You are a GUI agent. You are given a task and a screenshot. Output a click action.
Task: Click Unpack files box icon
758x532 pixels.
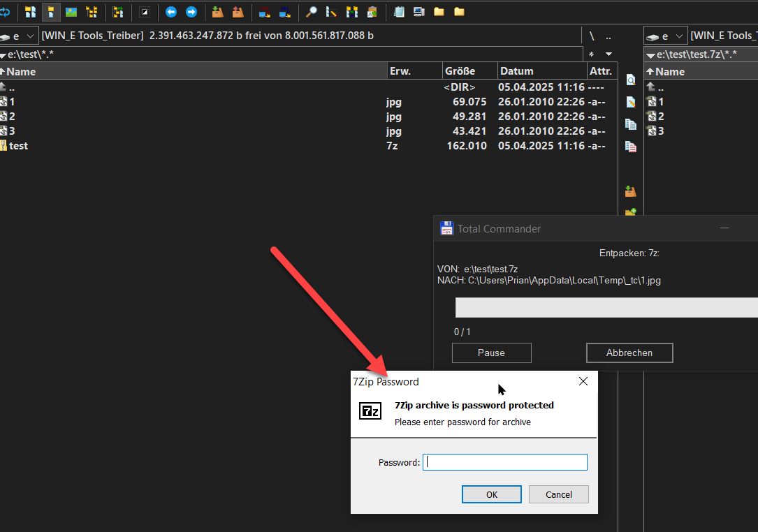pos(238,12)
